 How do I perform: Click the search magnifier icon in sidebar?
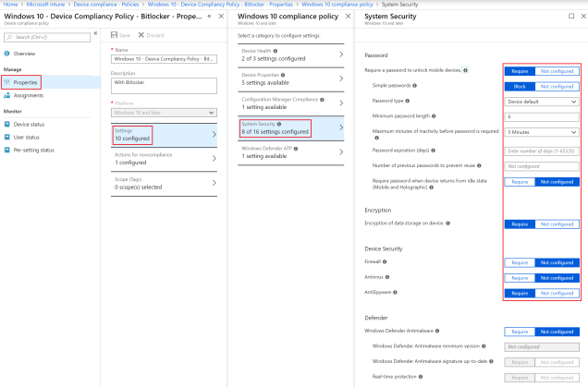pyautogui.click(x=10, y=37)
